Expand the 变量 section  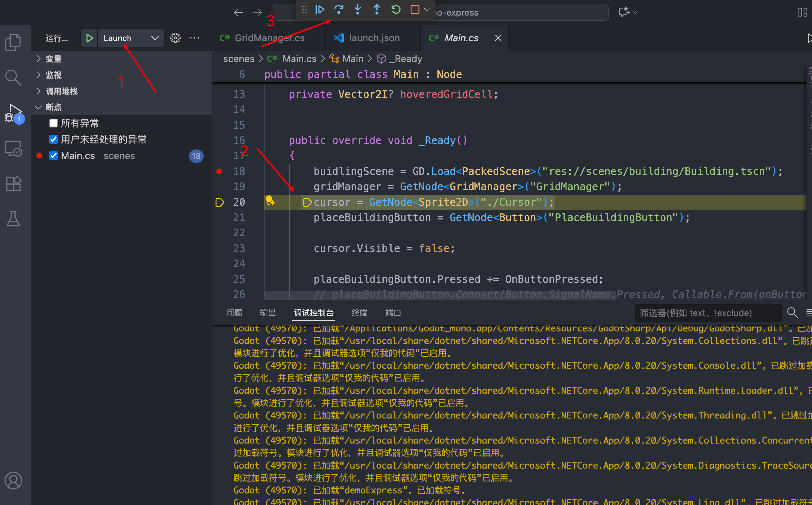54,59
